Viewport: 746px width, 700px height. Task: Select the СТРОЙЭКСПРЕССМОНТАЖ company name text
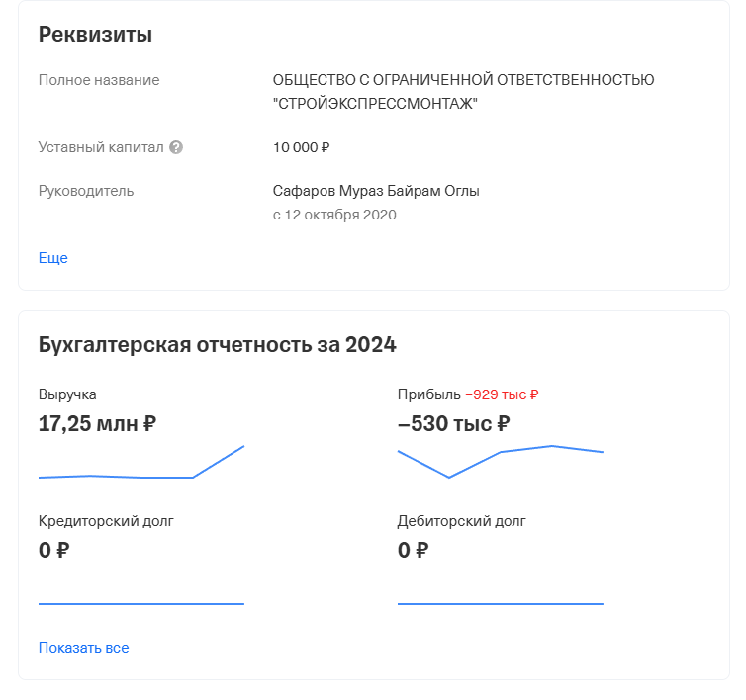click(375, 103)
